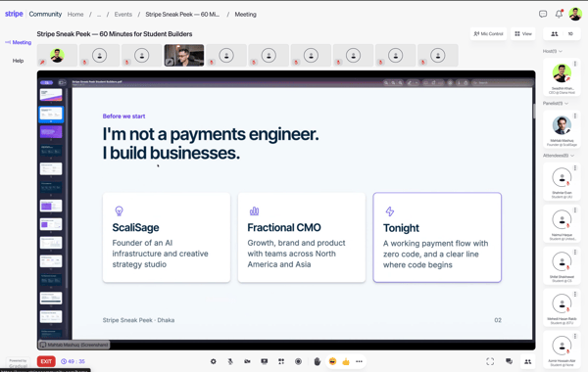
Task: Raise hand using the hand icon
Action: (x=318, y=361)
